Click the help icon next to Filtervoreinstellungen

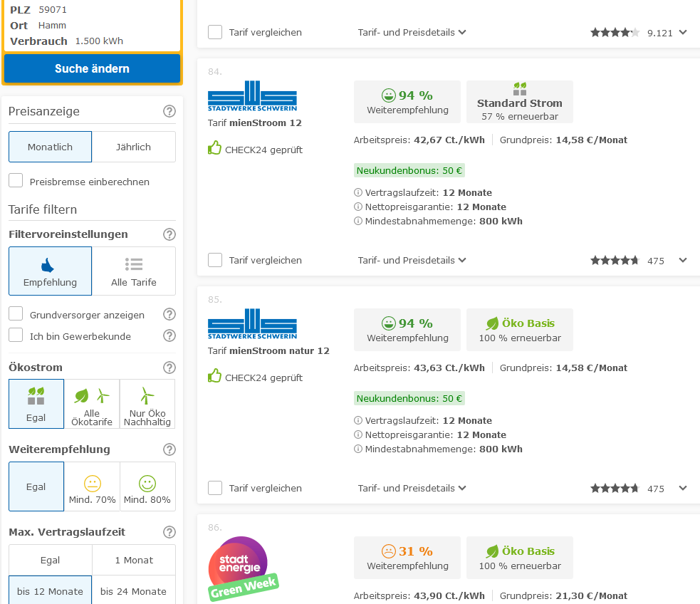[x=169, y=234]
